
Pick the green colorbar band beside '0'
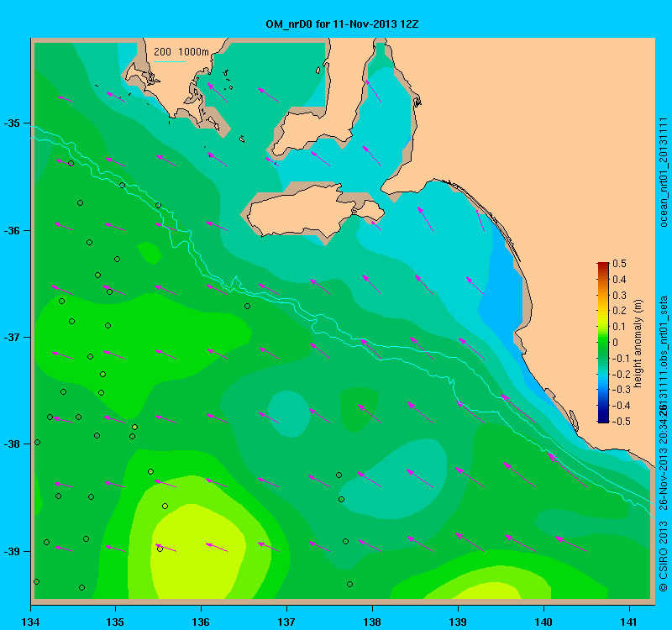pyautogui.click(x=603, y=343)
